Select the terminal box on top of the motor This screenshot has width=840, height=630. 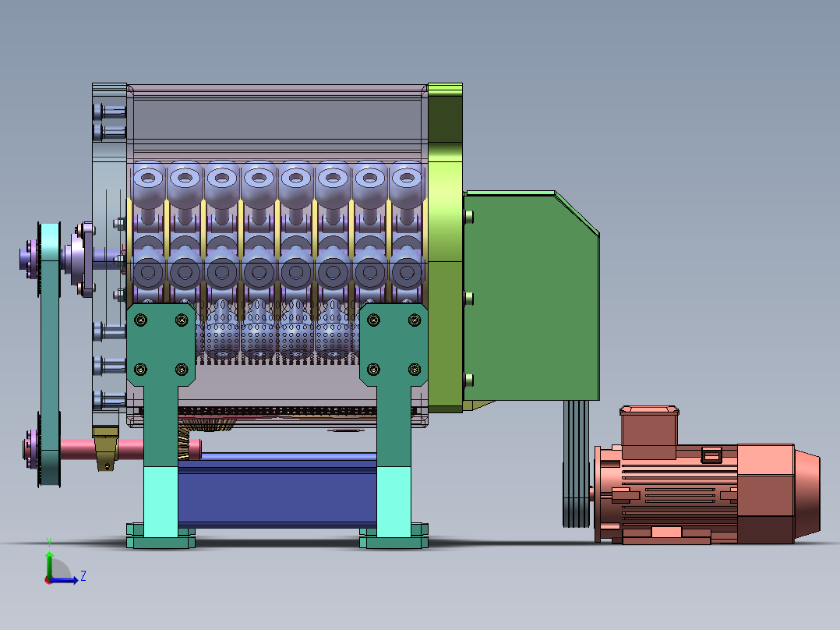point(649,433)
